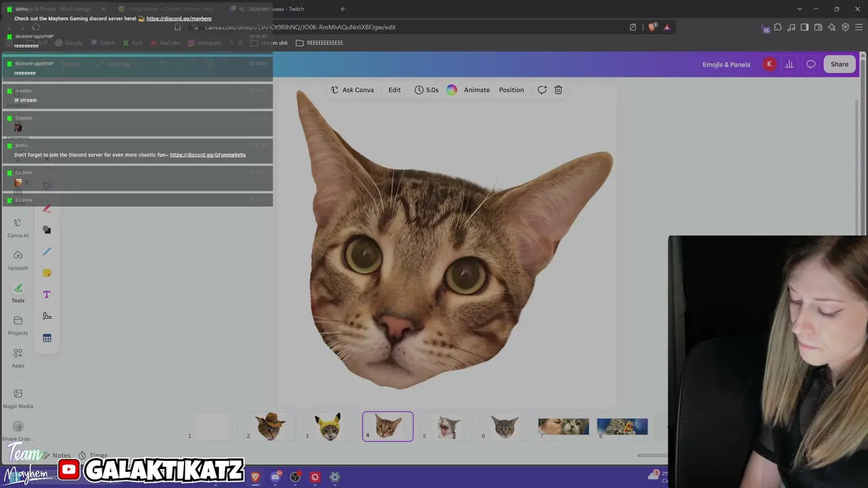Open Discord from the taskbar
Image resolution: width=868 pixels, height=488 pixels.
[275, 477]
